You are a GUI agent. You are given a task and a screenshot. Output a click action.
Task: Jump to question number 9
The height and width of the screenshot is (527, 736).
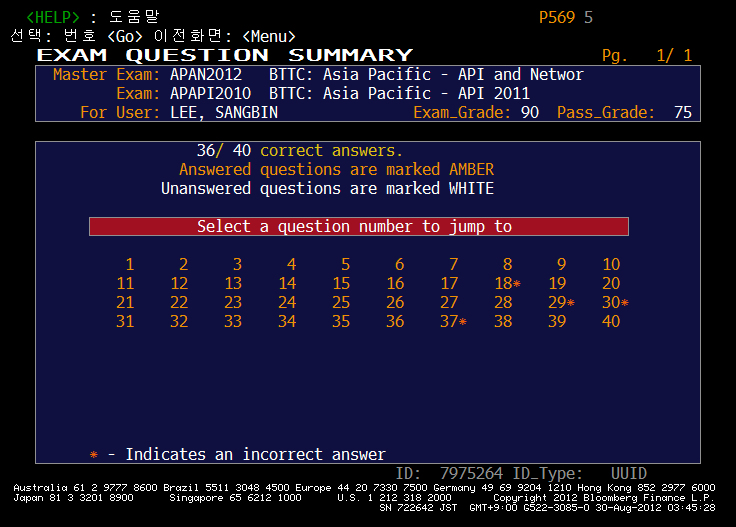click(x=561, y=265)
